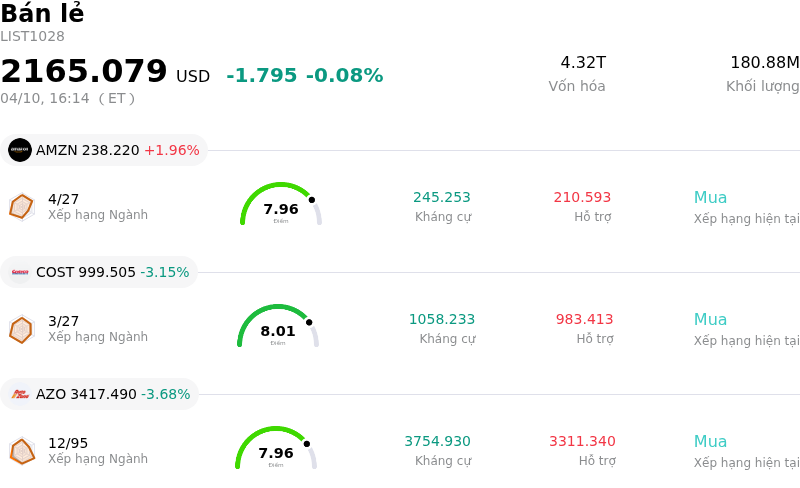
Task: Click the Amazon logo icon
Action: [x=20, y=150]
